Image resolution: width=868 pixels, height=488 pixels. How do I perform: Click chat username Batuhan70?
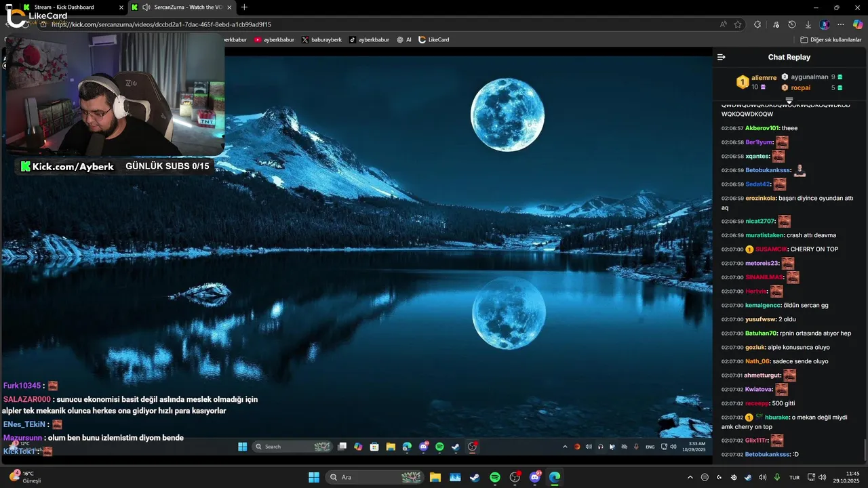tap(761, 333)
